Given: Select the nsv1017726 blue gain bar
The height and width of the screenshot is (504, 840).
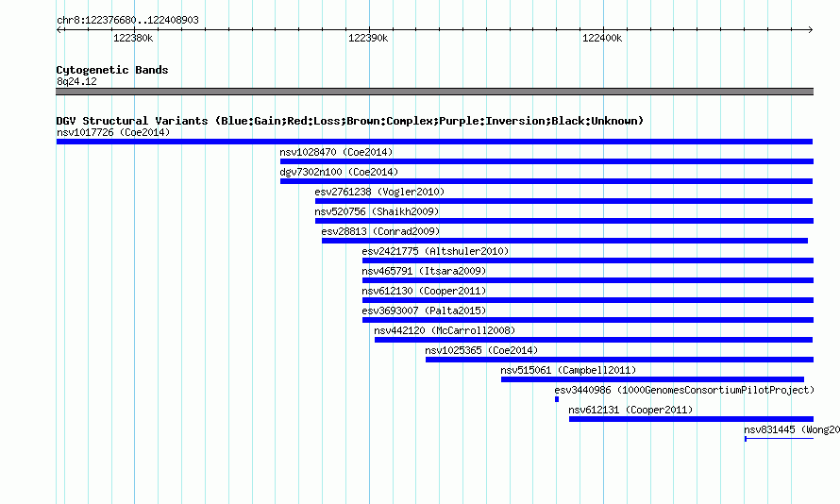Looking at the screenshot, I should [434, 142].
